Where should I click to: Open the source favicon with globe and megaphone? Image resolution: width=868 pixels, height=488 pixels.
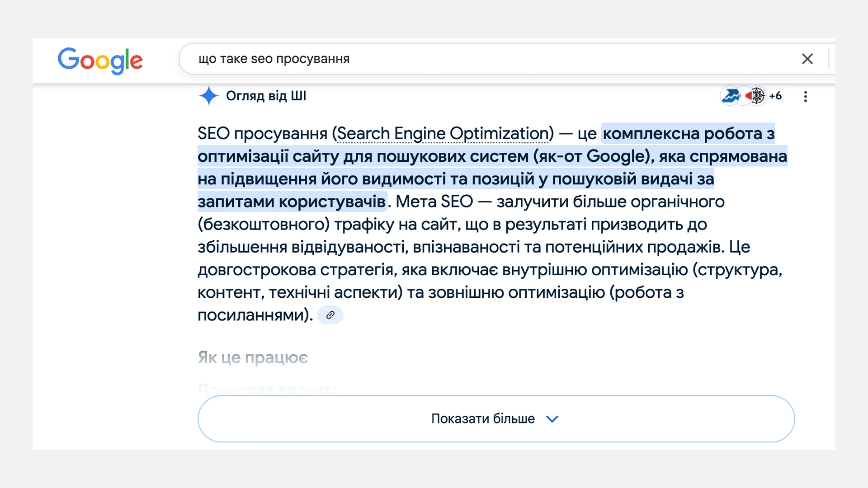click(755, 96)
